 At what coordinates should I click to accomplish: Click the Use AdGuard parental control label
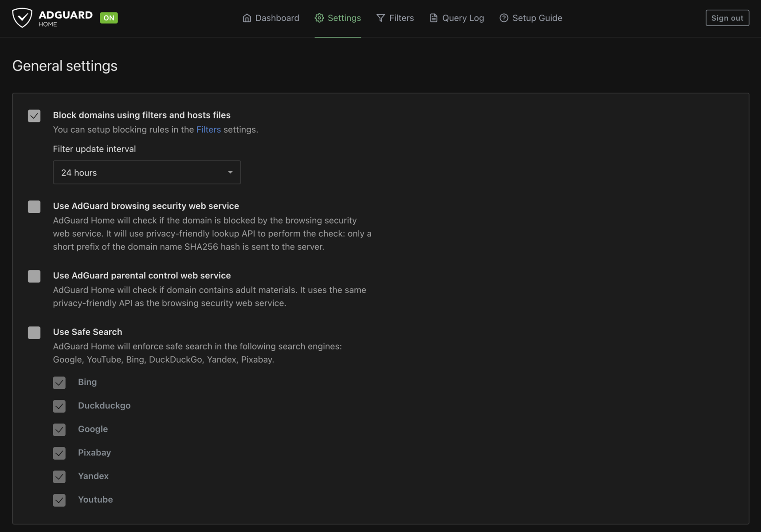[x=142, y=276]
